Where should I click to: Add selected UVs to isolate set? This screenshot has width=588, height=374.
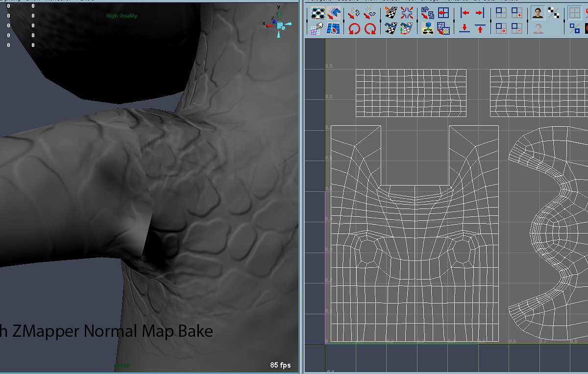(x=516, y=13)
